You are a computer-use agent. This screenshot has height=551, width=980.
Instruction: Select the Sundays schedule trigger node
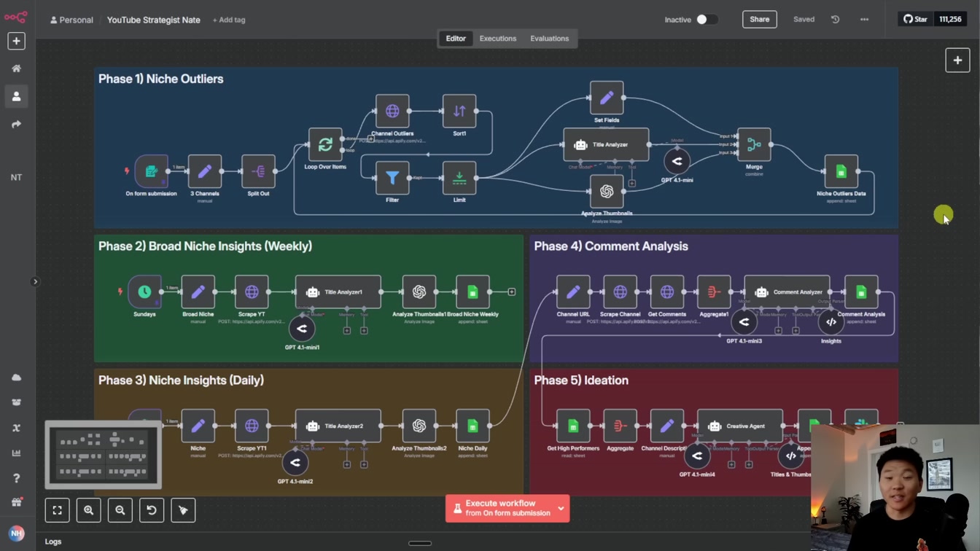(144, 292)
